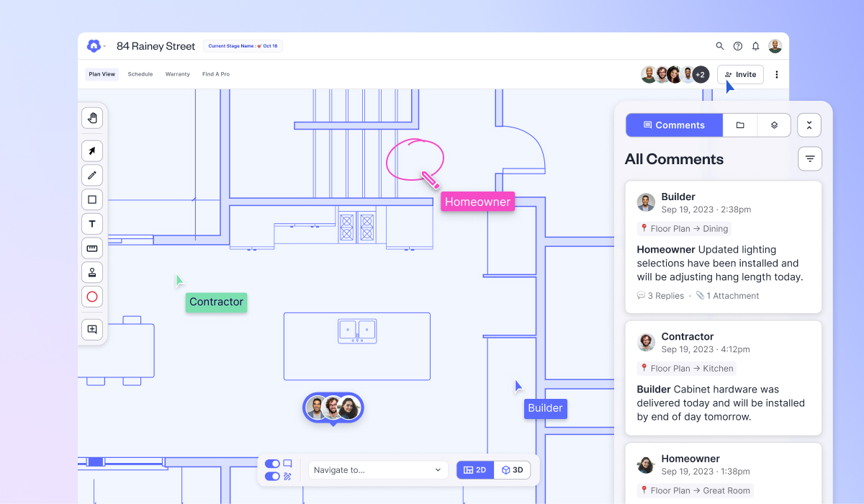
Task: Click the Invite button
Action: [x=740, y=74]
